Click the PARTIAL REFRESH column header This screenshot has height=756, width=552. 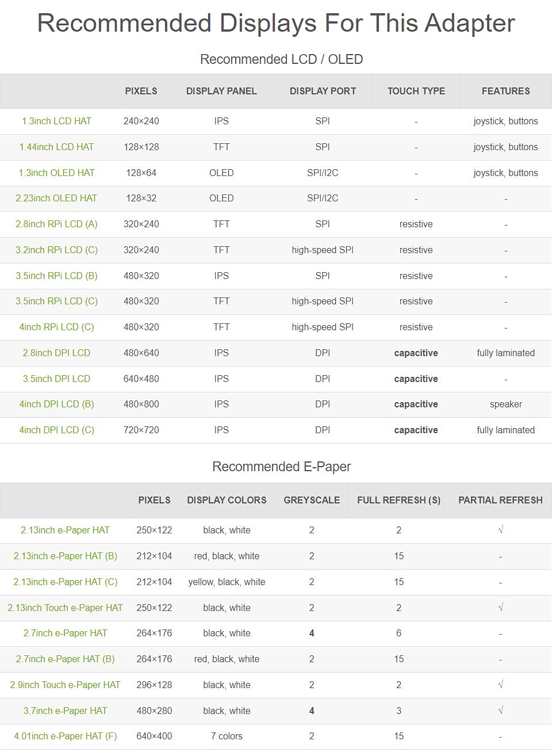(500, 501)
